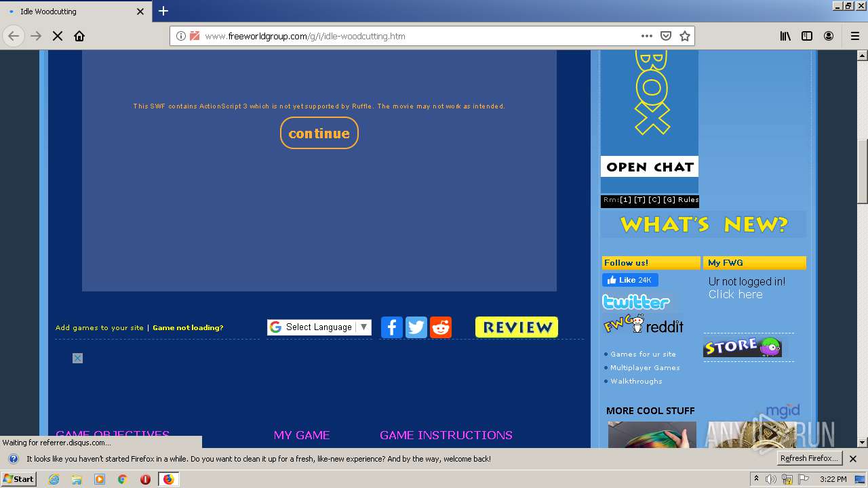Open the Firefox hamburger menu
This screenshot has height=488, width=868.
(854, 36)
